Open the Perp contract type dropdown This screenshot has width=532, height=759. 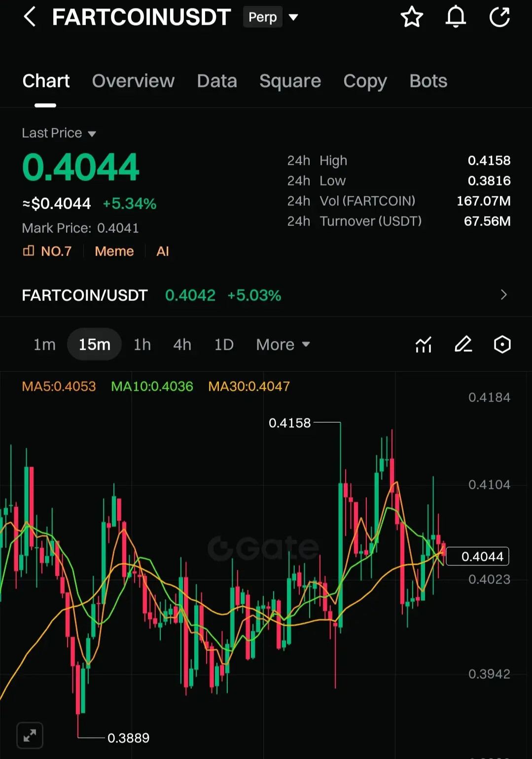click(x=293, y=17)
